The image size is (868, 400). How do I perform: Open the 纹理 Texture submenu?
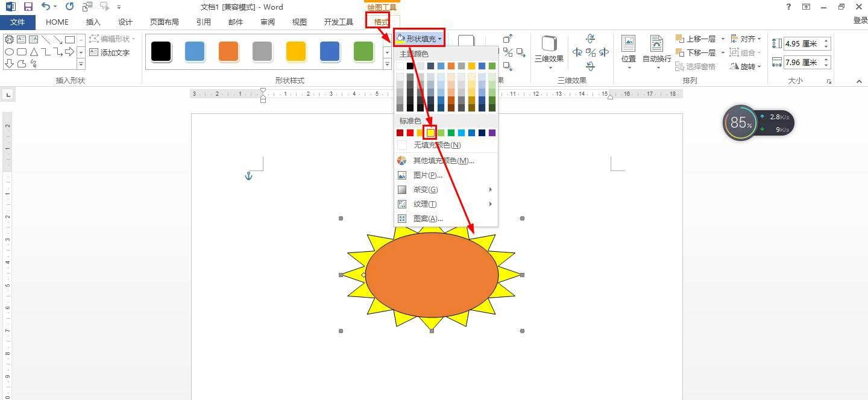[x=446, y=204]
